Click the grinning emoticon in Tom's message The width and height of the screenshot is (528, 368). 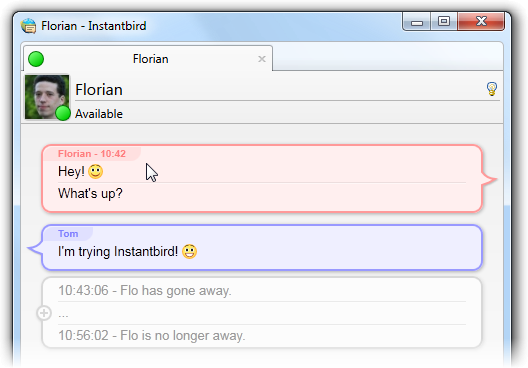tap(190, 252)
